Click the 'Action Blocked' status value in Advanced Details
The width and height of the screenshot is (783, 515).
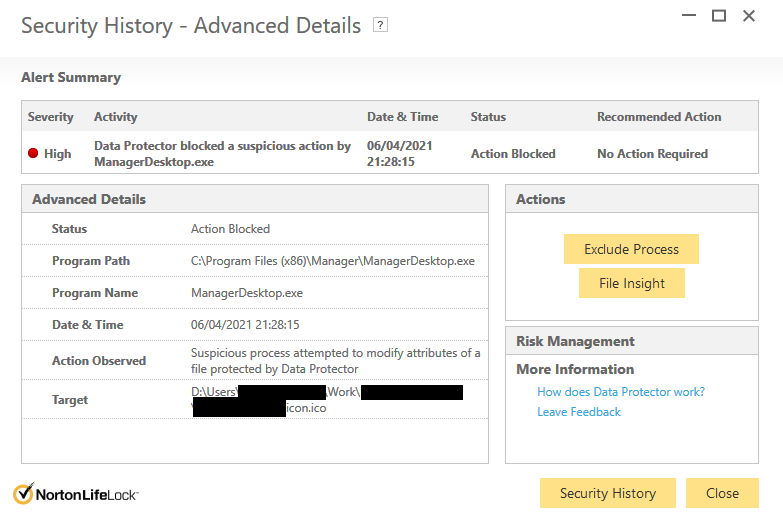(230, 229)
